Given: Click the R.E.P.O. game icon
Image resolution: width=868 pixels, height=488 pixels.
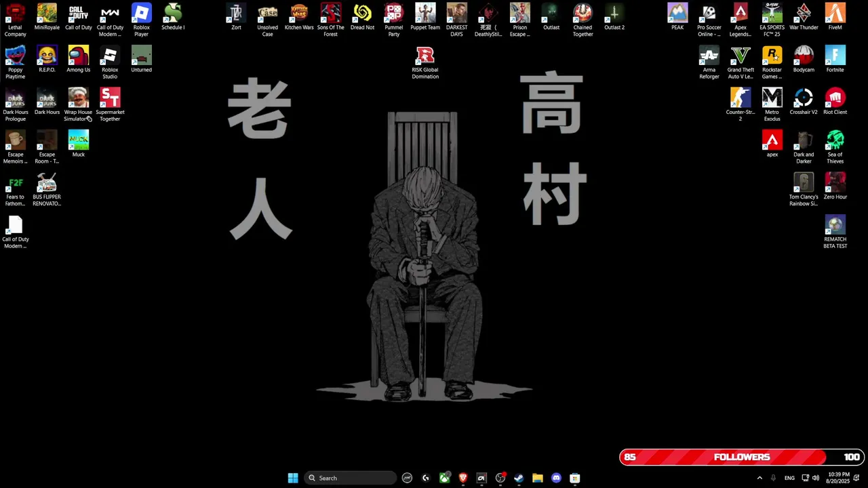Looking at the screenshot, I should click(x=47, y=59).
